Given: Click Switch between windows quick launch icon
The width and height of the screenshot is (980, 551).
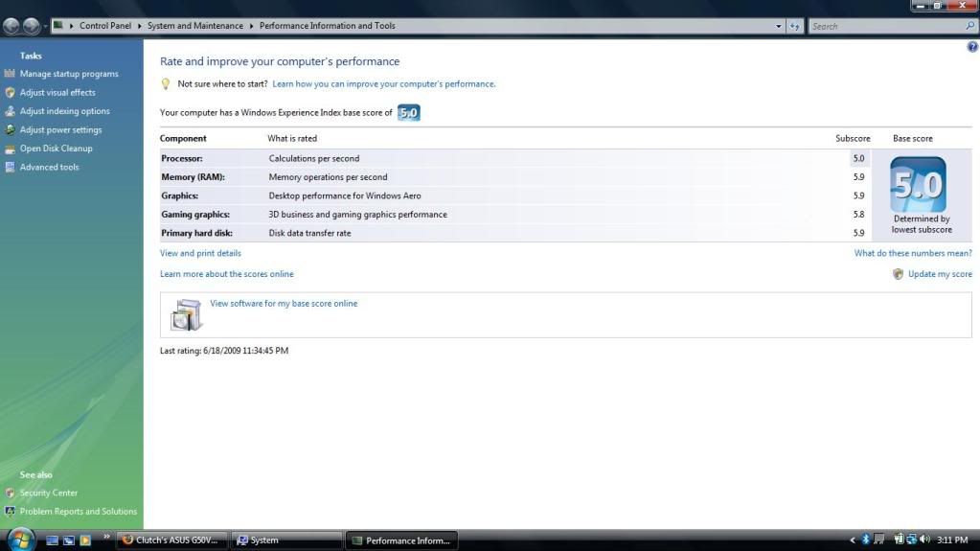Looking at the screenshot, I should tap(69, 540).
